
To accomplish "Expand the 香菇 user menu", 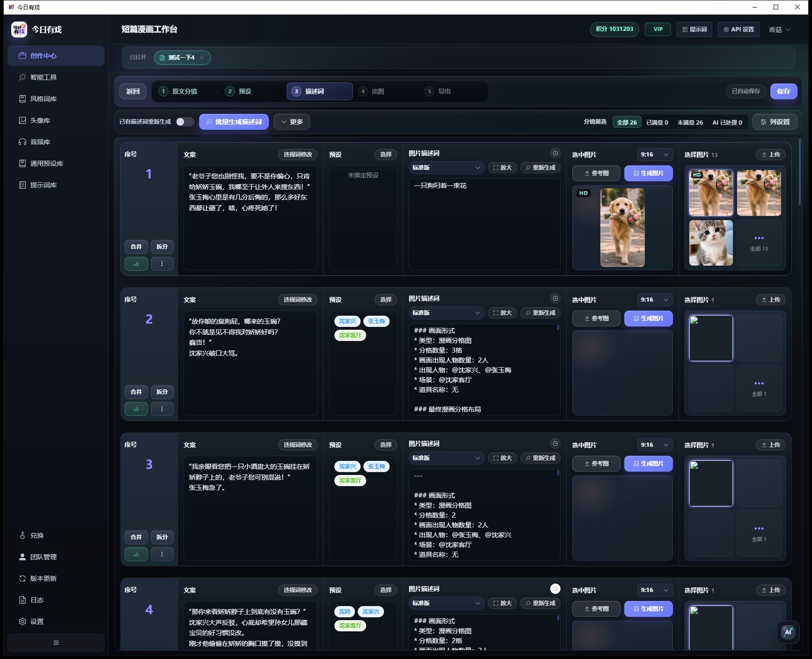I will pos(780,30).
